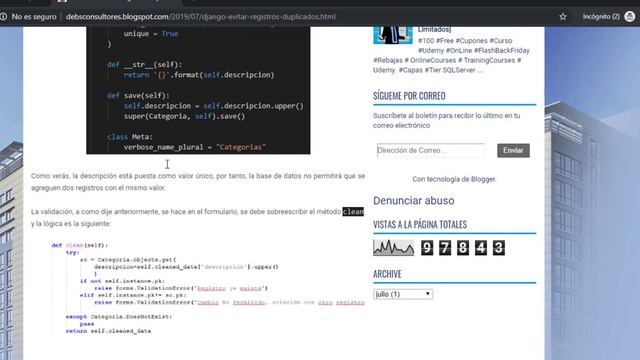Click the highlighted word 'clean'
This screenshot has width=640, height=360.
point(353,211)
